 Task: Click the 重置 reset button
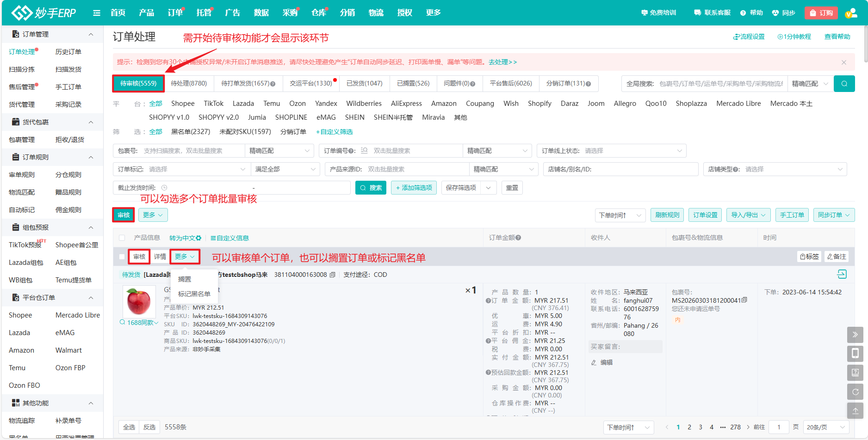pos(512,188)
